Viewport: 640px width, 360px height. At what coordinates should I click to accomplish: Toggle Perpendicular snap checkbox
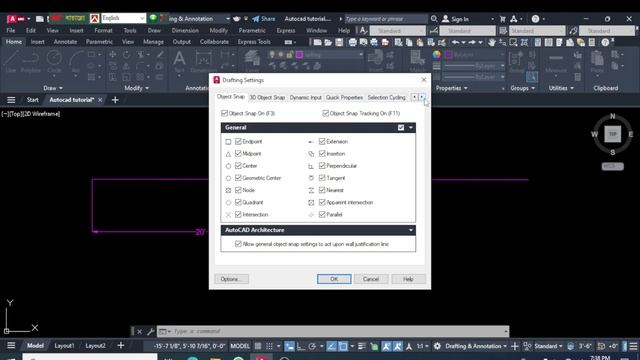coord(322,166)
